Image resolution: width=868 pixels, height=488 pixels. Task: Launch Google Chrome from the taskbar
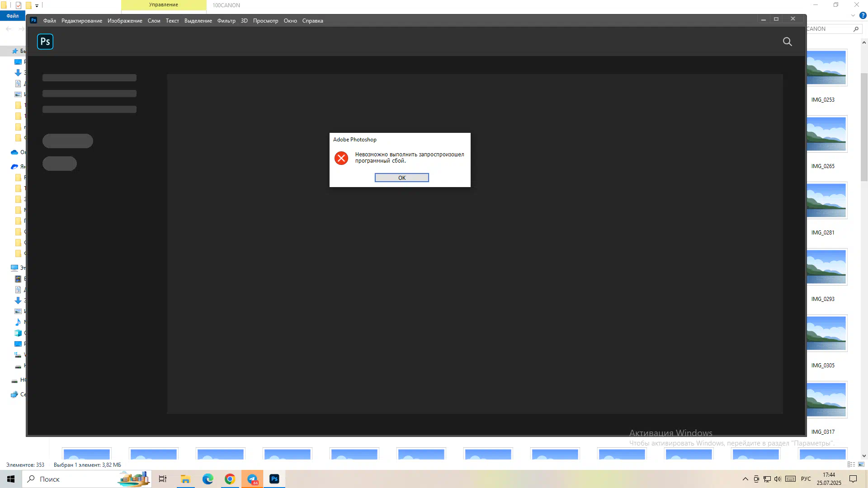(230, 479)
